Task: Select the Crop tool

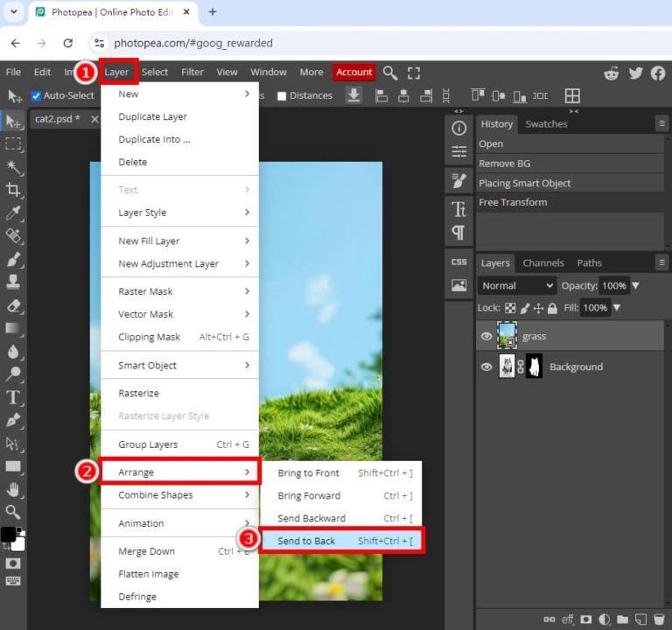Action: pos(13,190)
